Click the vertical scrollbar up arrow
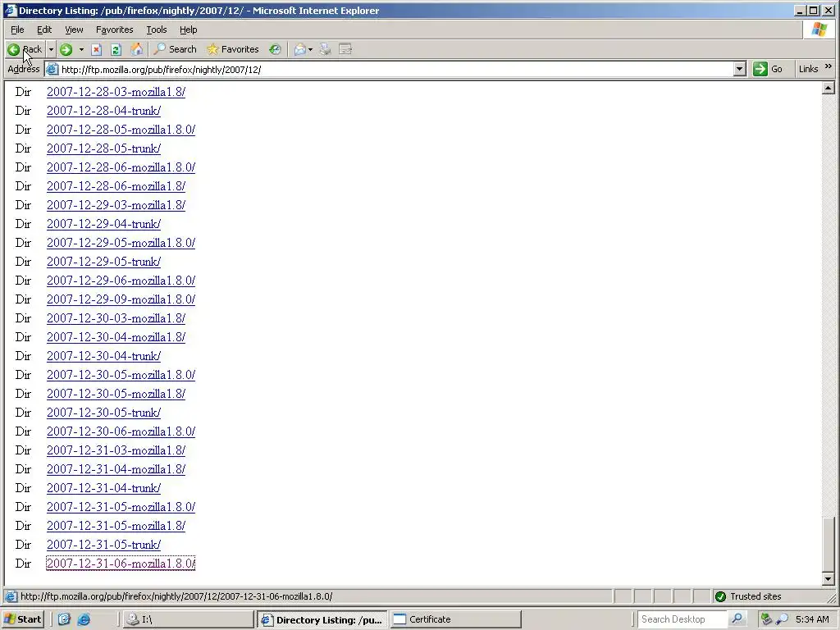This screenshot has height=630, width=840. coord(829,88)
